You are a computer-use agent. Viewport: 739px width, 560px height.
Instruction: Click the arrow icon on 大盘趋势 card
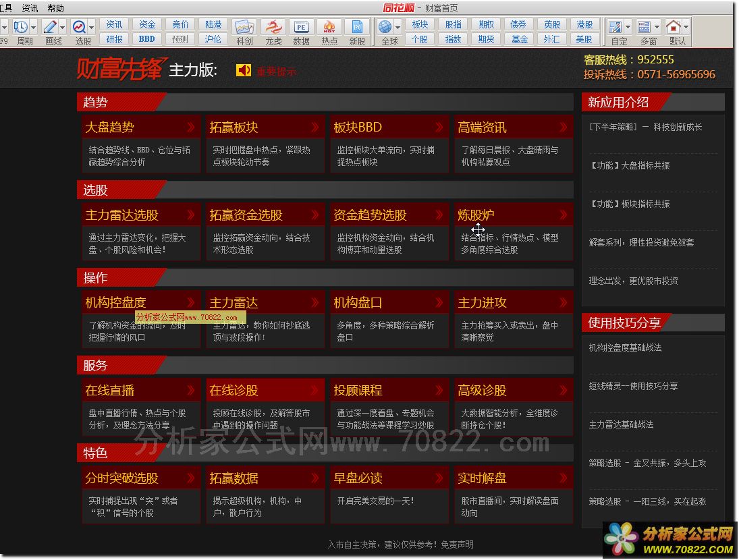pyautogui.click(x=190, y=127)
